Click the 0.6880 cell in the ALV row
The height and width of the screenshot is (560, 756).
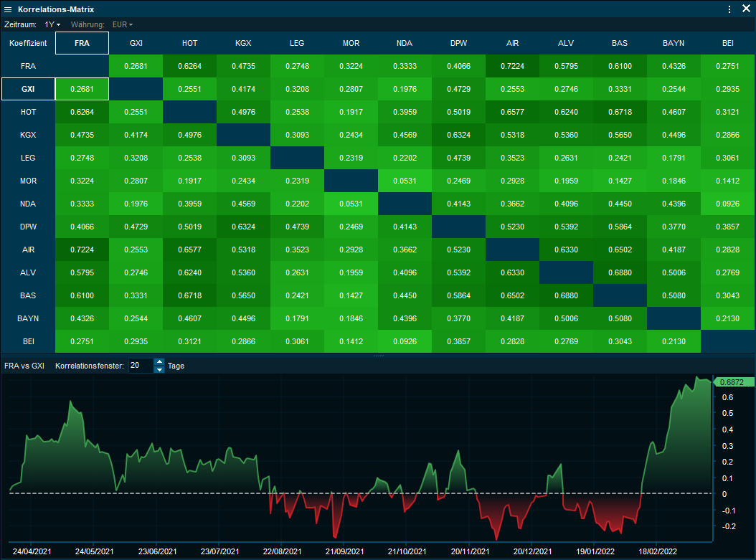coord(620,272)
